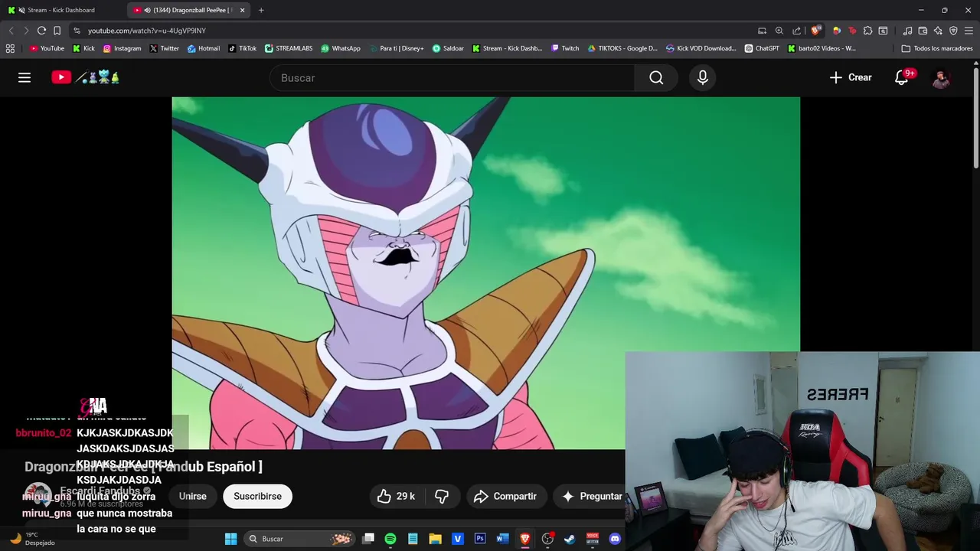Join the channel with Unirse

(192, 496)
